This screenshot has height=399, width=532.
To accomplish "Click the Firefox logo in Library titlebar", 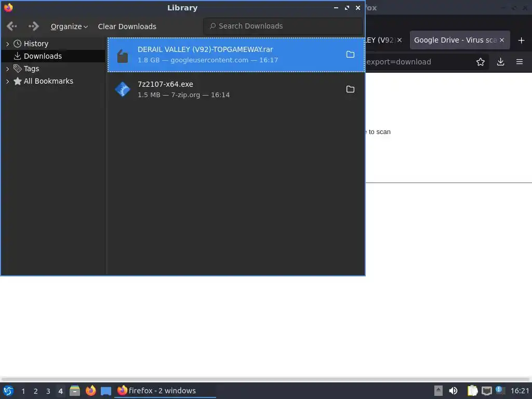I will coord(8,7).
